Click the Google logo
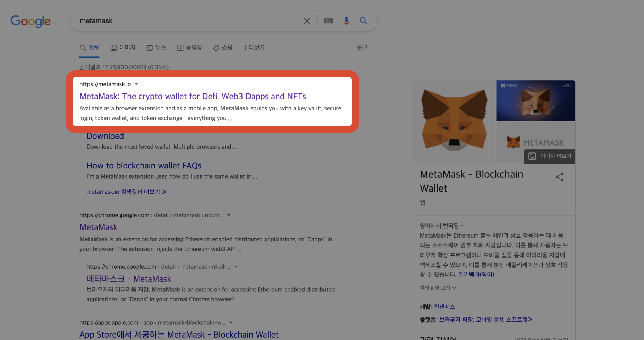Screen dimensions: 644x340 [x=31, y=21]
